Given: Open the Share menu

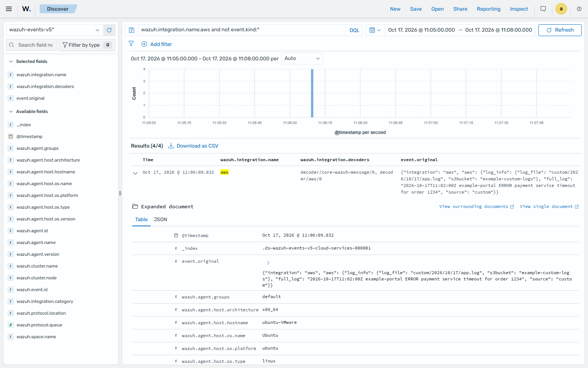Looking at the screenshot, I should coord(460,9).
